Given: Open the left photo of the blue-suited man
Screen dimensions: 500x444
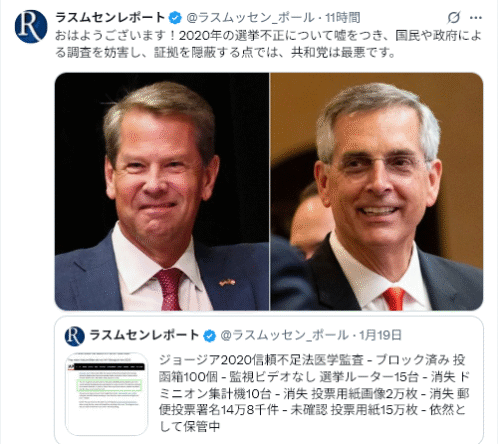Looking at the screenshot, I should click(x=162, y=192).
